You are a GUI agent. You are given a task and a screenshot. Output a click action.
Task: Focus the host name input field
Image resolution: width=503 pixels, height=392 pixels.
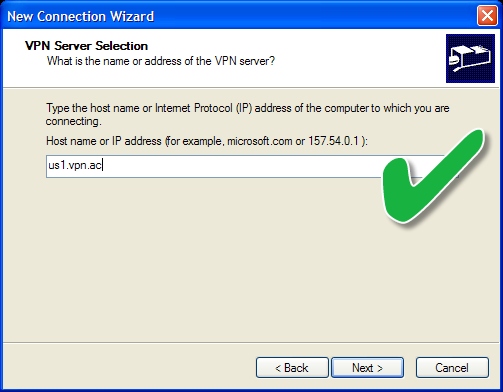[213, 166]
